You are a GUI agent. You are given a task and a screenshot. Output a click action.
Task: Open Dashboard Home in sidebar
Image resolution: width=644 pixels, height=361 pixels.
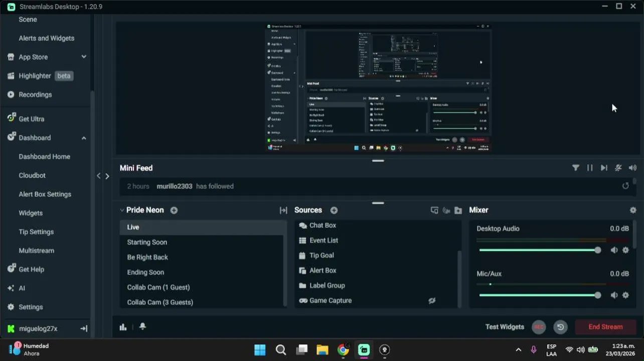click(44, 156)
